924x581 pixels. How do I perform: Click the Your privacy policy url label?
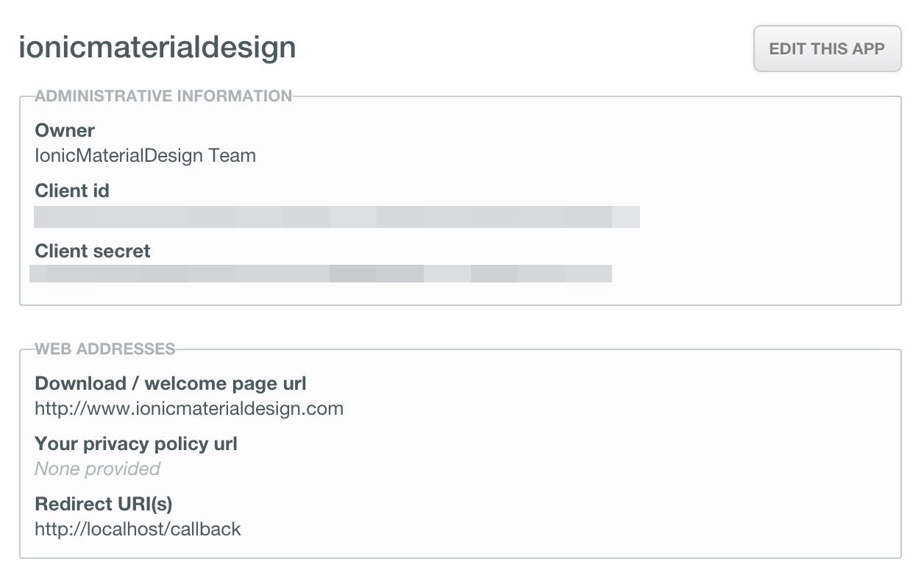[x=136, y=444]
